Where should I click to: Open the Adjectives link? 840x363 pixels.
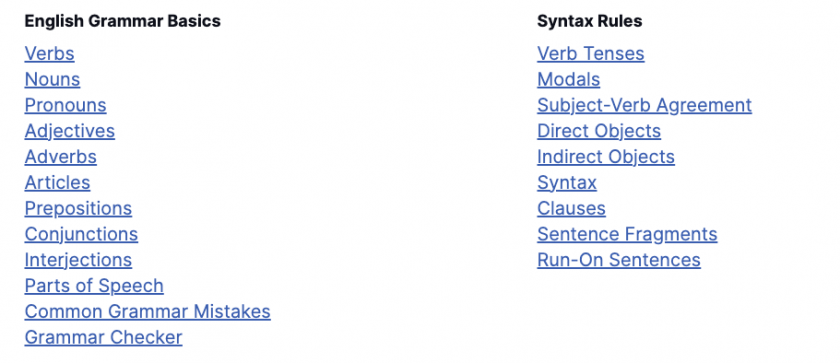point(70,131)
